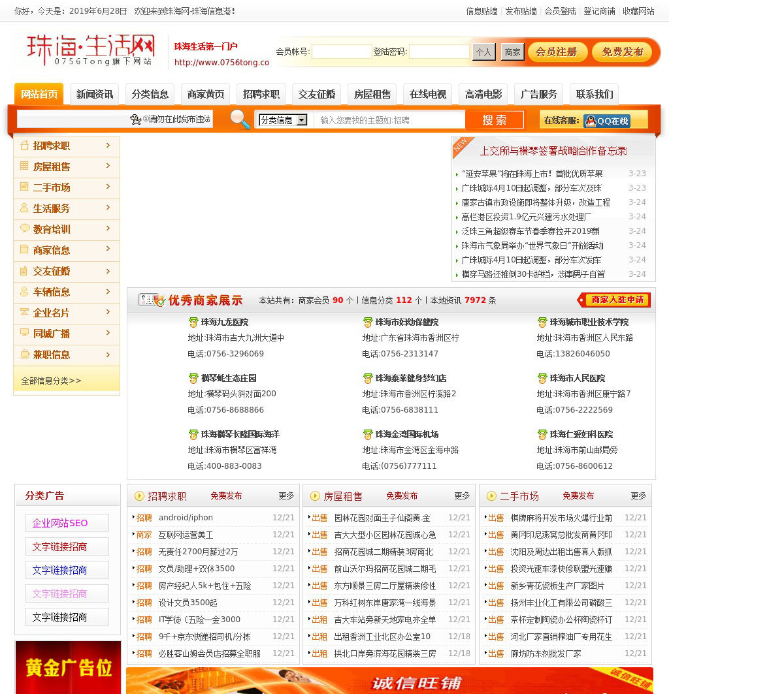Screen dimensions: 784x694
Task: Expand the 生活服务 sidebar category arrow
Action: pos(108,208)
